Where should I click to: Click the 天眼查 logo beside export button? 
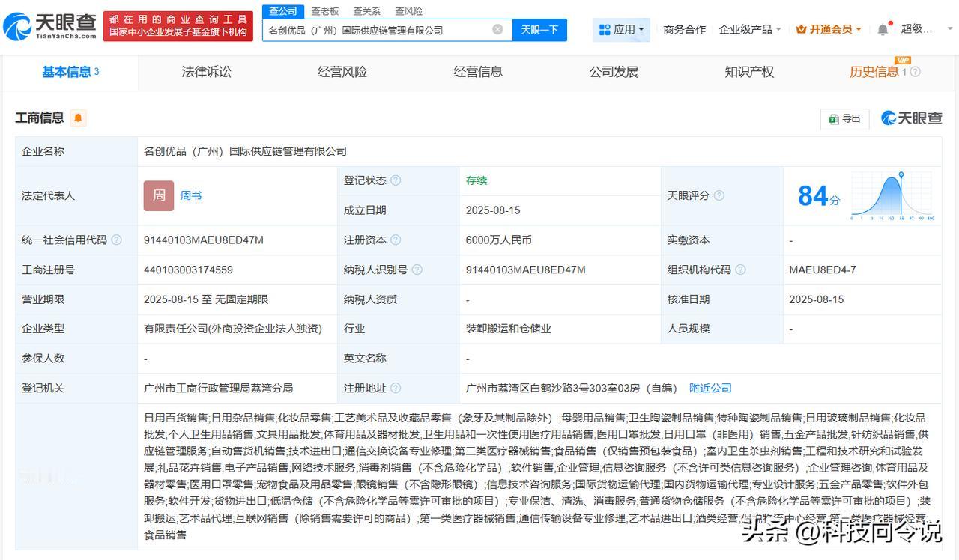[x=911, y=118]
